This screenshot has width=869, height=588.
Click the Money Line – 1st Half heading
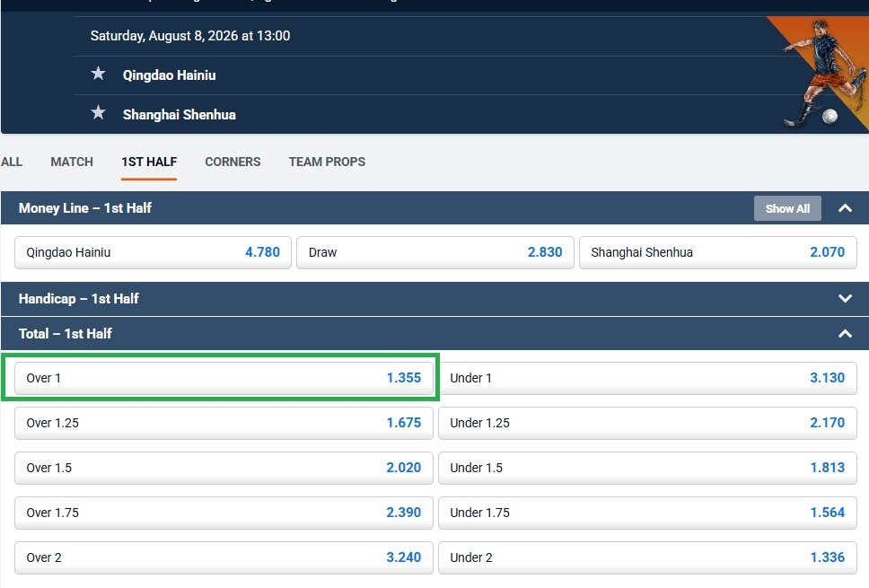[84, 208]
